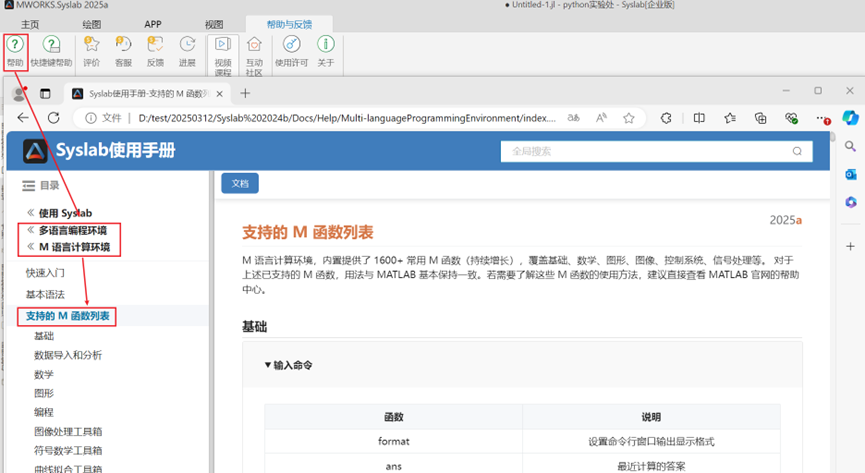The width and height of the screenshot is (865, 473).
Task: Click the browser address bar URL
Action: point(346,118)
